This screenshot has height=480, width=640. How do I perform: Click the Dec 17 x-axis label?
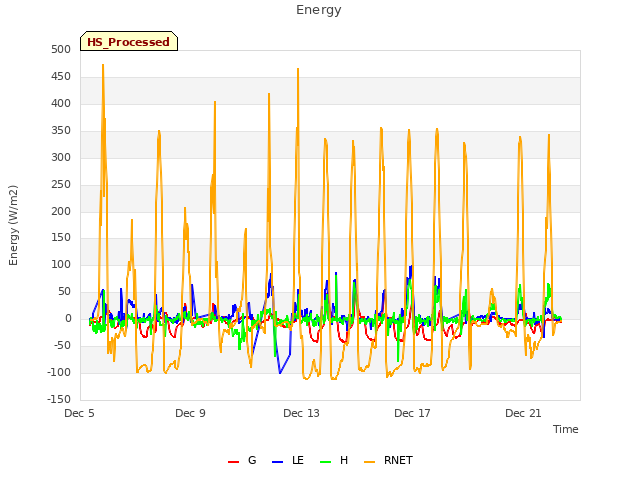(413, 413)
